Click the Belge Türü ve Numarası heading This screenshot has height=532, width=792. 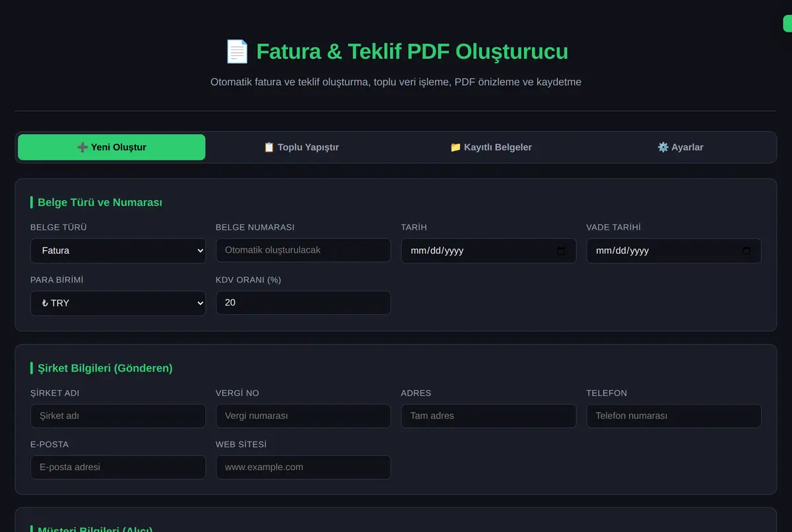pos(100,203)
